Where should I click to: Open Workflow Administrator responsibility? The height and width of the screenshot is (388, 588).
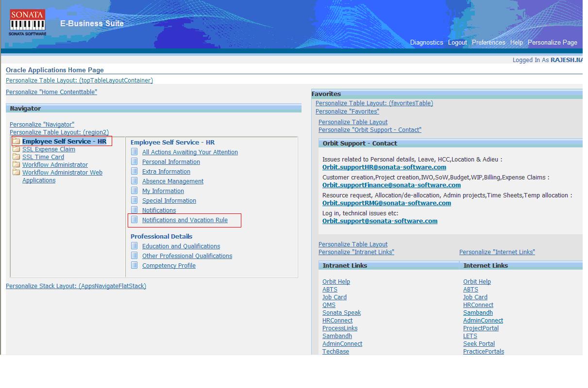point(55,165)
